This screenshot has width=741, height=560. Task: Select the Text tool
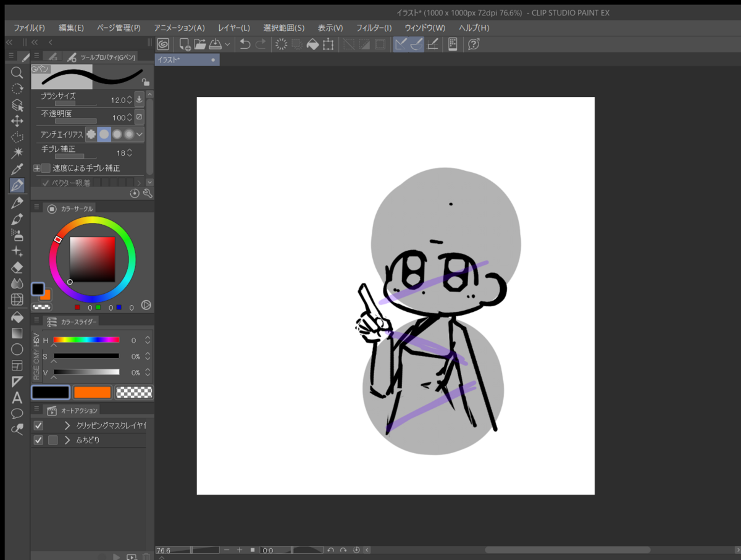click(x=17, y=398)
